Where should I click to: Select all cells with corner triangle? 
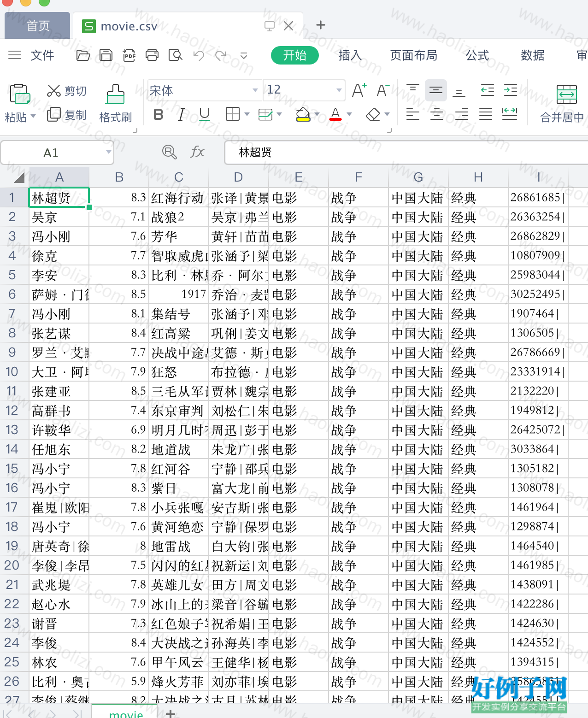(18, 177)
